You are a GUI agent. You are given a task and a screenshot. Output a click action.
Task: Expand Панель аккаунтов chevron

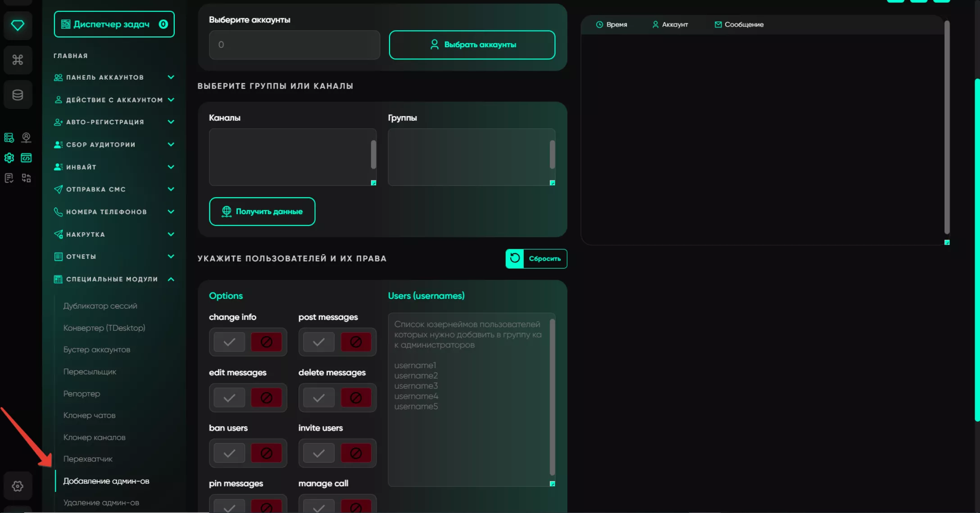pyautogui.click(x=171, y=77)
